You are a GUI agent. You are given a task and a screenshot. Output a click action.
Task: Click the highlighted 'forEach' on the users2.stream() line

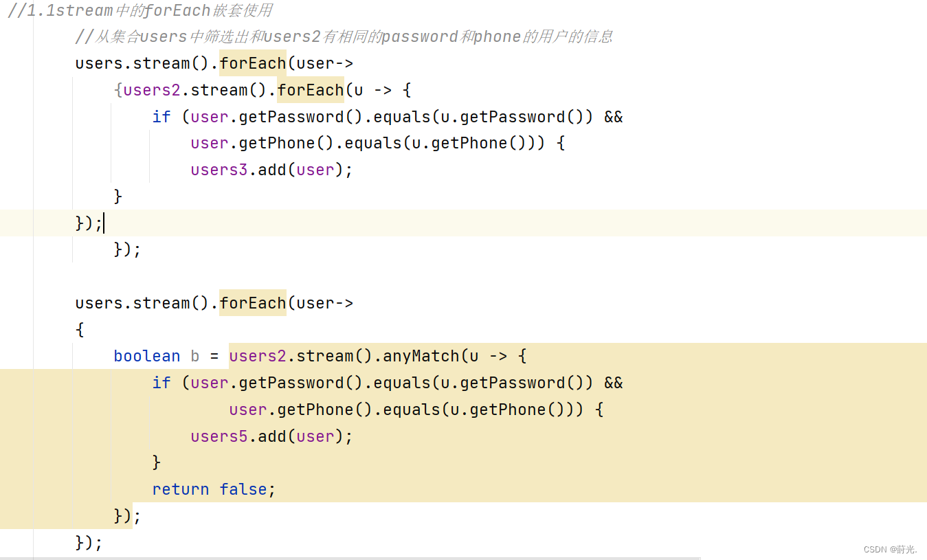point(311,90)
